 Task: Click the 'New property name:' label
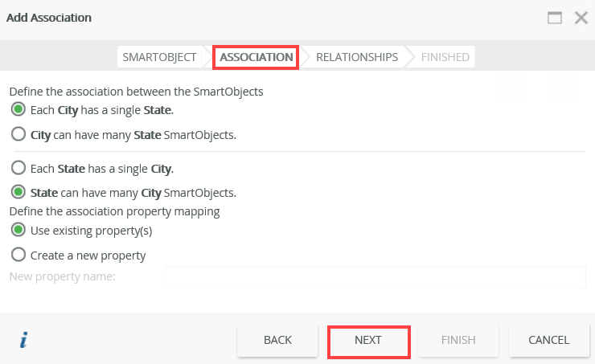click(x=63, y=277)
